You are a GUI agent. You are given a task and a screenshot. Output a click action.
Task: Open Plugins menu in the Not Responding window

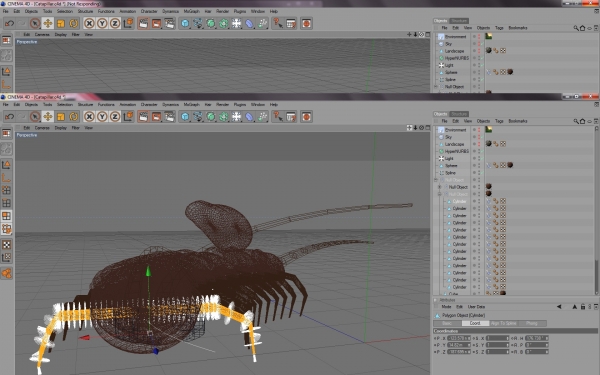click(240, 11)
